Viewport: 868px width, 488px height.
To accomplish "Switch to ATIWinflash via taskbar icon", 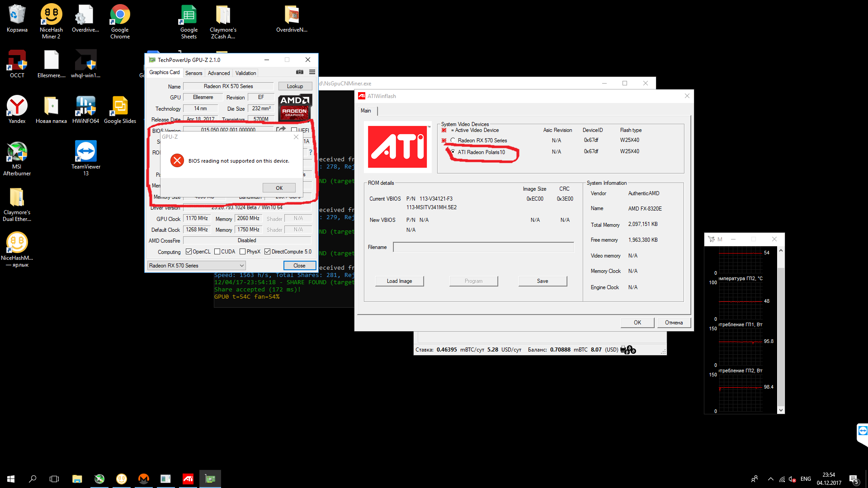I will [188, 479].
